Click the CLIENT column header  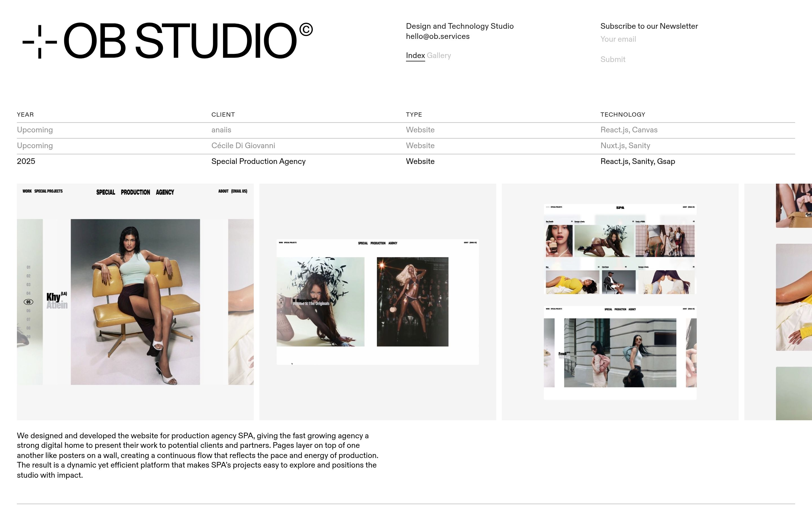click(x=223, y=115)
